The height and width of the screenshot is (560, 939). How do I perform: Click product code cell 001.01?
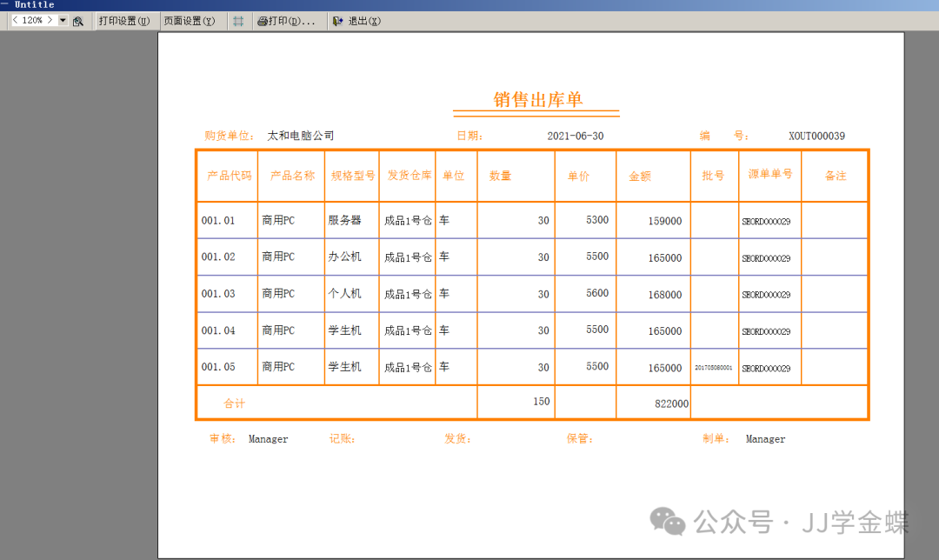click(218, 221)
